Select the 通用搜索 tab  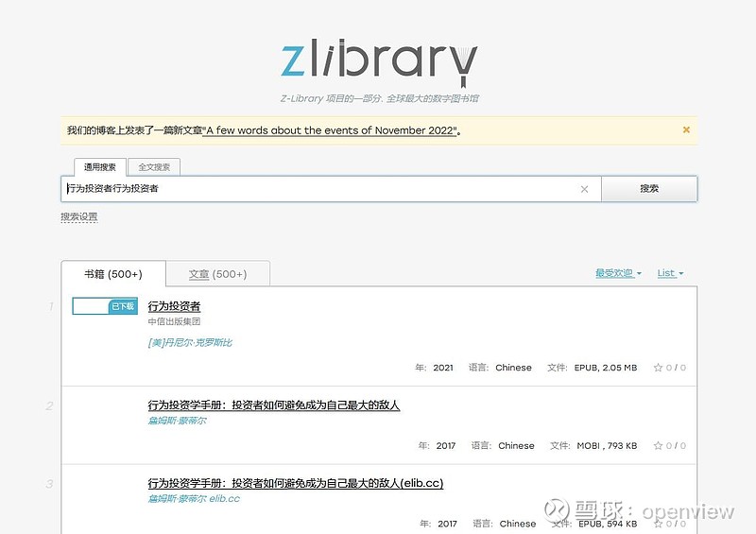tap(100, 167)
